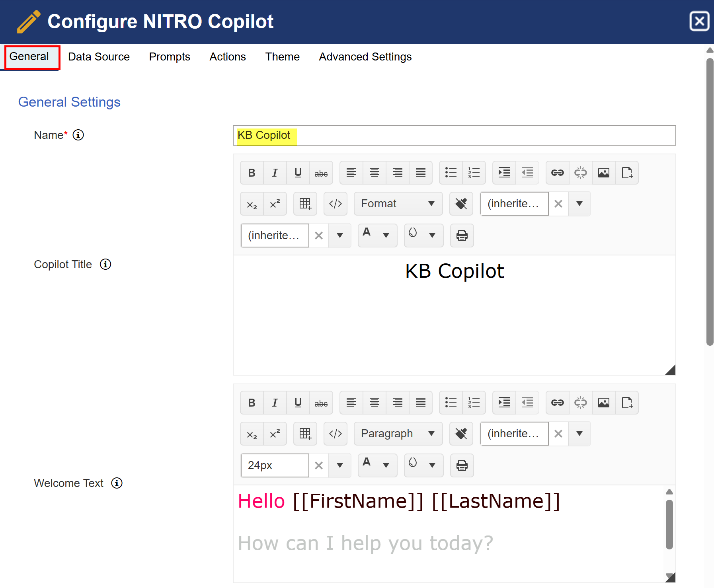The width and height of the screenshot is (714, 588).
Task: Click the Name input field
Action: coord(454,135)
